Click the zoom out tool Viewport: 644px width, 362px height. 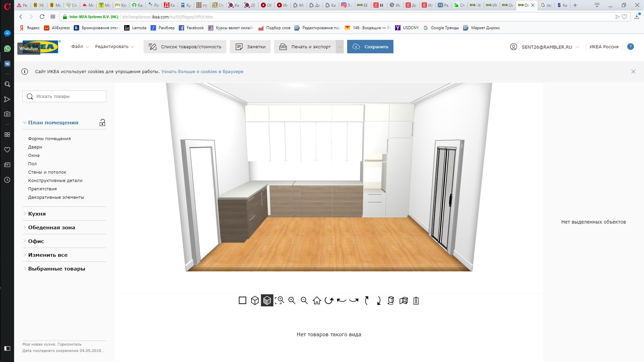coord(304,301)
